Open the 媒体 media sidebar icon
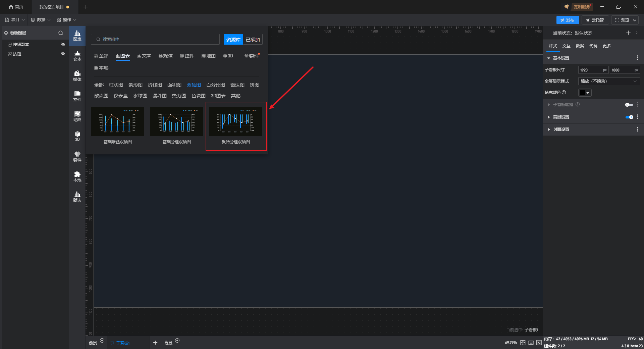The height and width of the screenshot is (349, 644). click(77, 76)
